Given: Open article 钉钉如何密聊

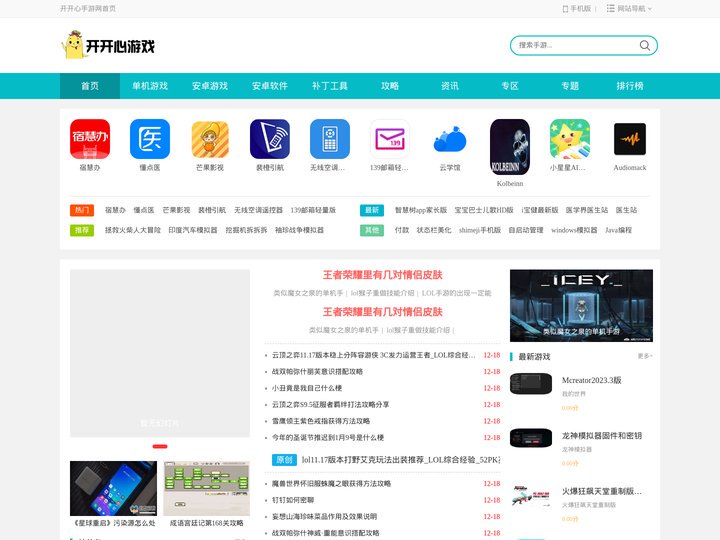Looking at the screenshot, I should click(293, 500).
